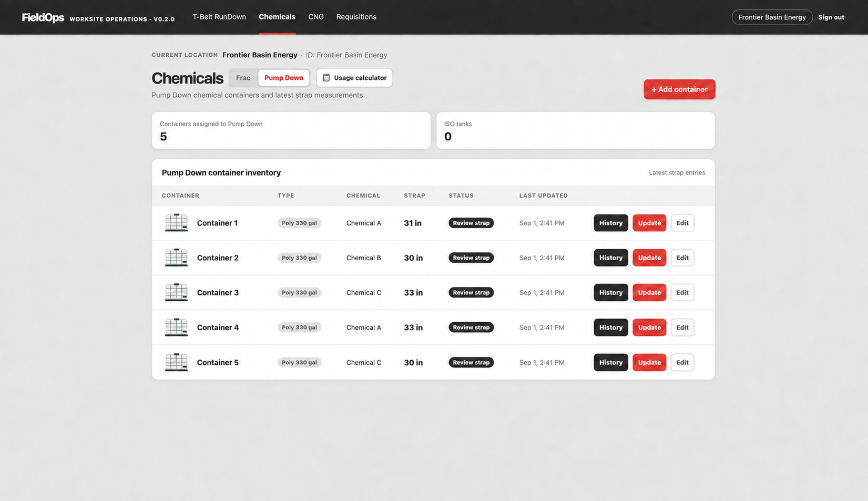Open the T-Belt RunDown tab
868x501 pixels.
coord(219,17)
